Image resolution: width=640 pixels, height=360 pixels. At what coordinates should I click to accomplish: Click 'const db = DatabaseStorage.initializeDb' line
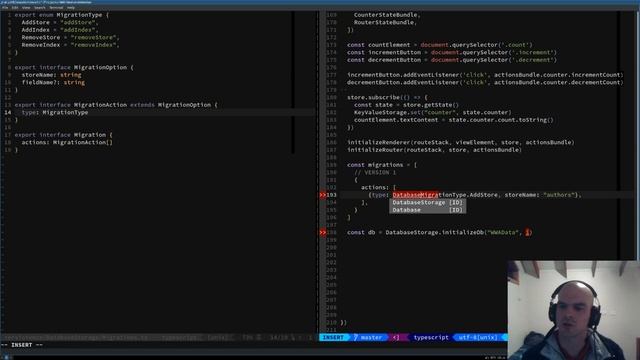pos(440,233)
